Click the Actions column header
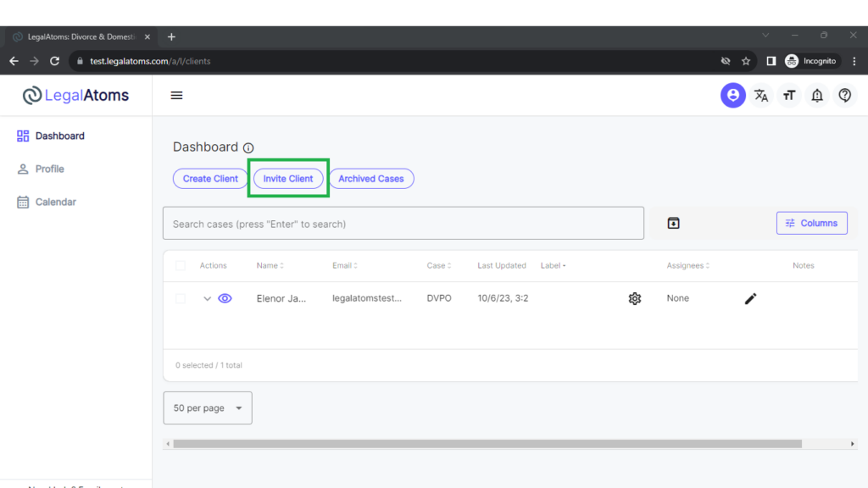 click(x=213, y=265)
